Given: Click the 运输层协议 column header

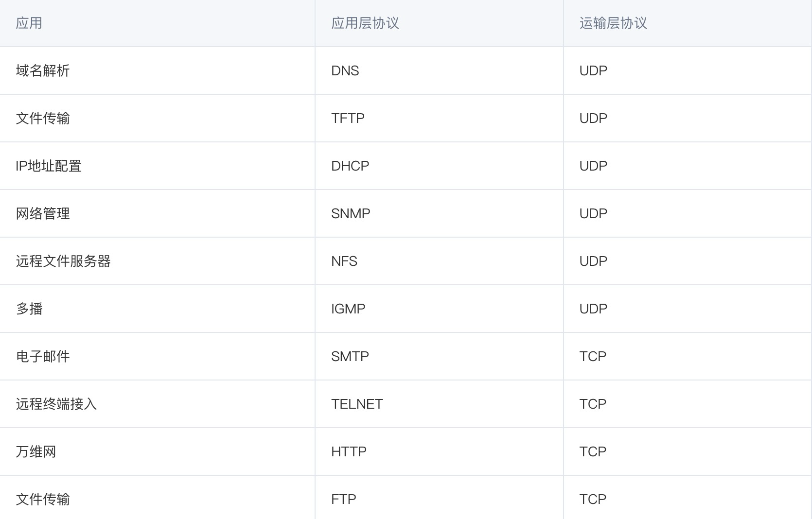Looking at the screenshot, I should point(688,23).
